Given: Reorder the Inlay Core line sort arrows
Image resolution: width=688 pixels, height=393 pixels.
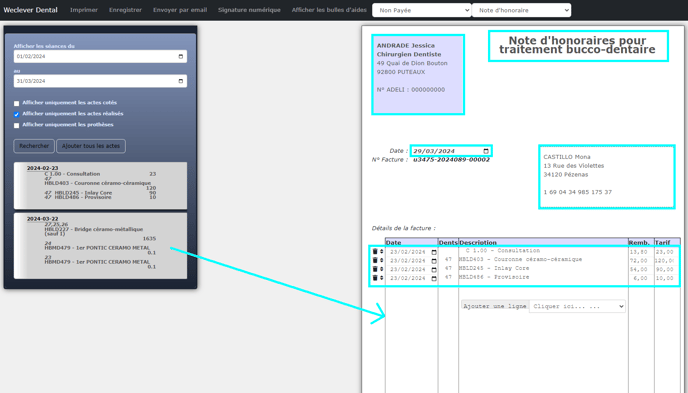Looking at the screenshot, I should [381, 269].
